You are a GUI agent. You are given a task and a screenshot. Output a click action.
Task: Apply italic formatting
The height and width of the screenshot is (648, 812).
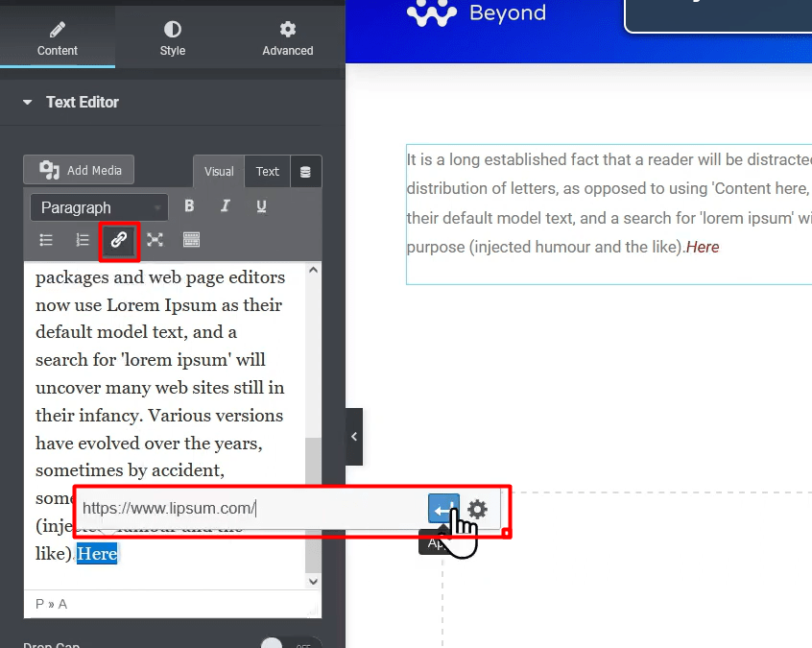tap(225, 206)
